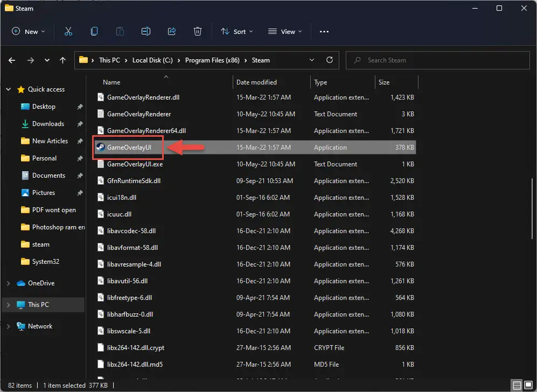Open steam folder in sidebar

point(40,244)
